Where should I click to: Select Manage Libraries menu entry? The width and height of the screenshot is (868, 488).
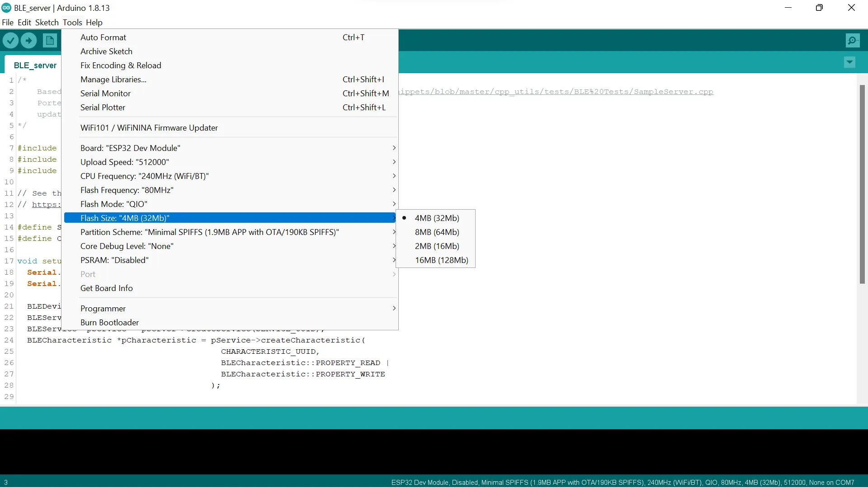(113, 79)
